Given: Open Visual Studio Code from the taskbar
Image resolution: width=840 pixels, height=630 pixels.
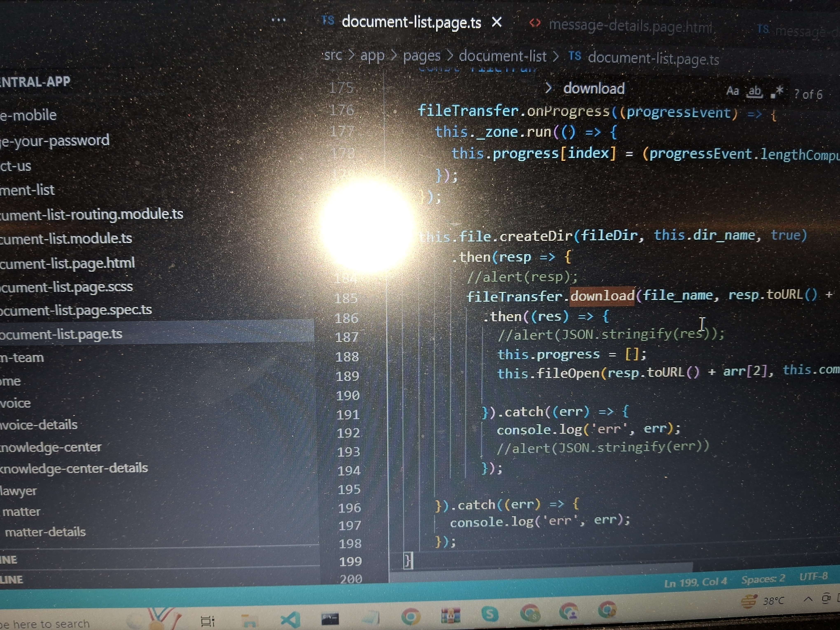Looking at the screenshot, I should [291, 620].
